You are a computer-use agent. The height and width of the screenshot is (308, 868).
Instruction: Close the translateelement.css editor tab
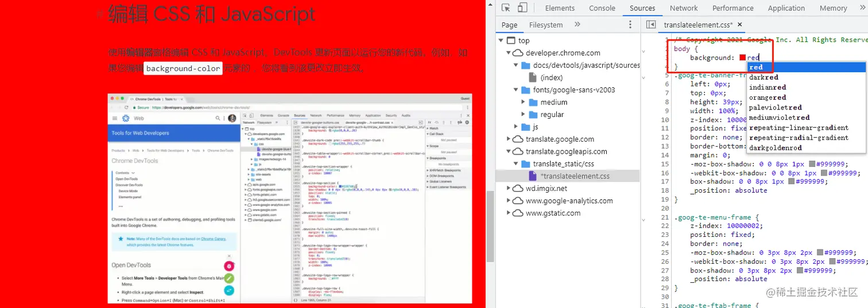point(739,25)
